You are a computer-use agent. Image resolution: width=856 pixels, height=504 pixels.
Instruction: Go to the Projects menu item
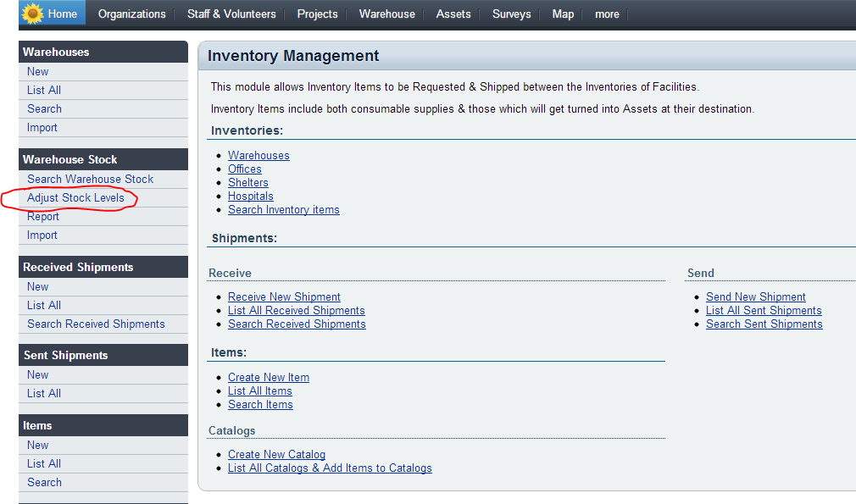(317, 14)
